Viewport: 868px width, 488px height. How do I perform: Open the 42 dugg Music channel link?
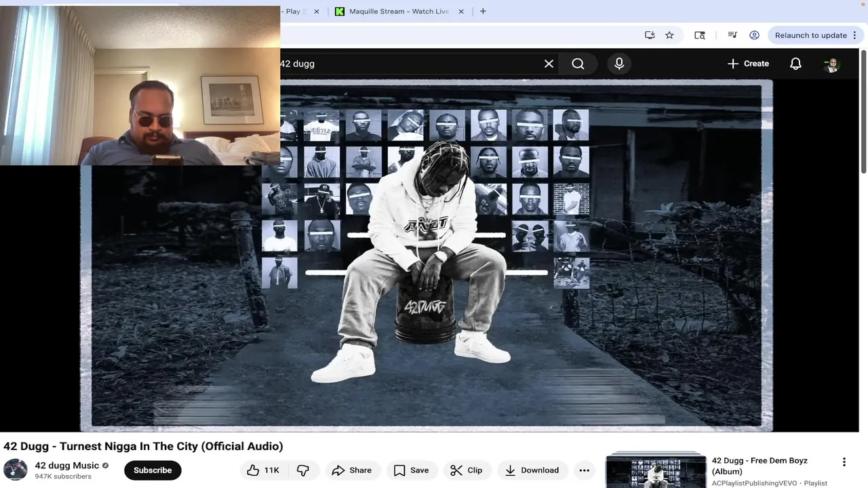click(x=67, y=466)
